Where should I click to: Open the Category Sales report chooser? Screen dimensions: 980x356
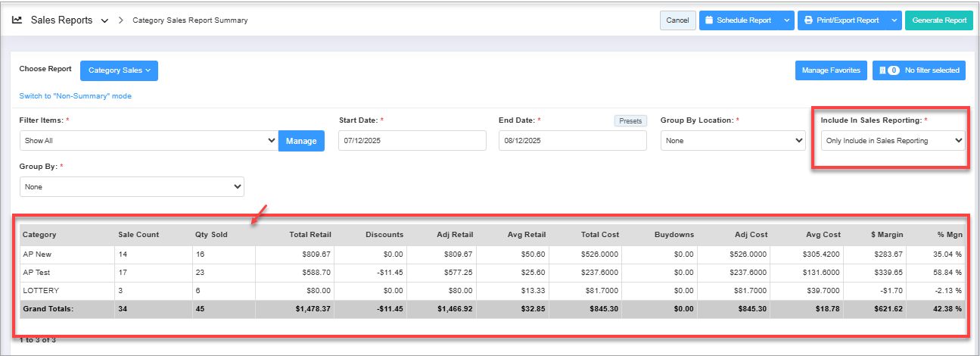119,70
